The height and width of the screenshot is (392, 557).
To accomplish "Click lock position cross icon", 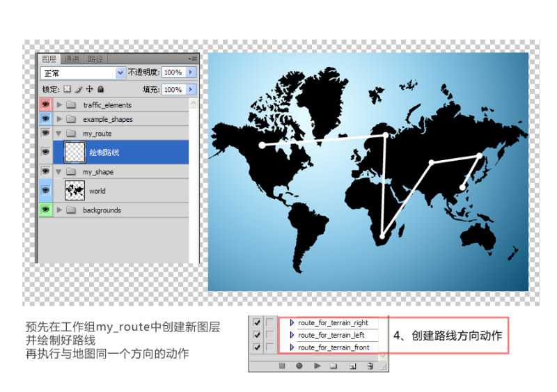I will (90, 89).
